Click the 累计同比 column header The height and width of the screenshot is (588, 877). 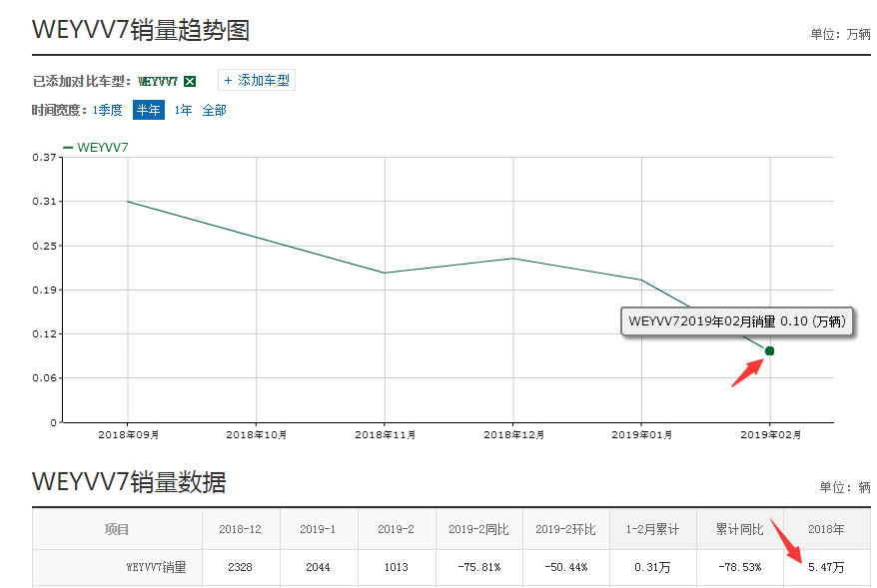pyautogui.click(x=739, y=529)
